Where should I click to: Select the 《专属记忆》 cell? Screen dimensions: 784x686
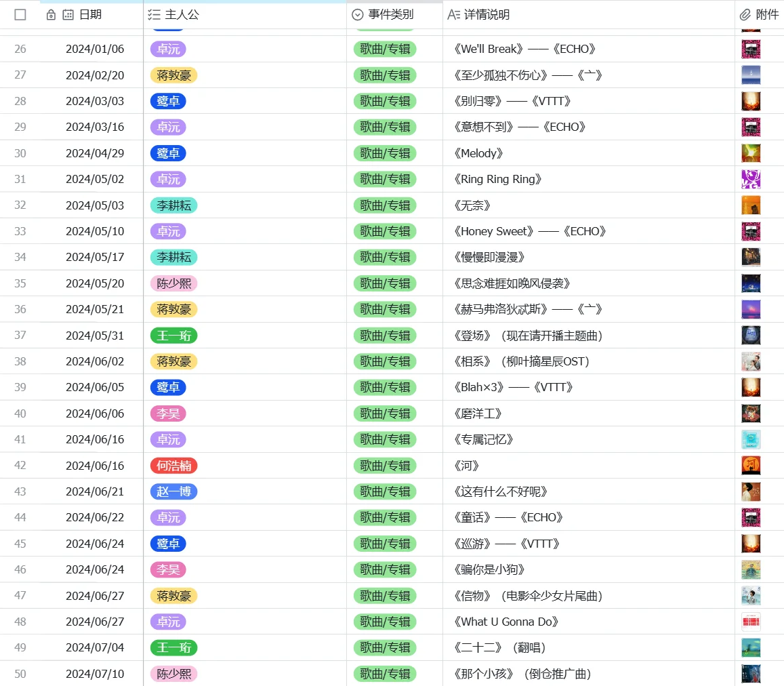588,439
